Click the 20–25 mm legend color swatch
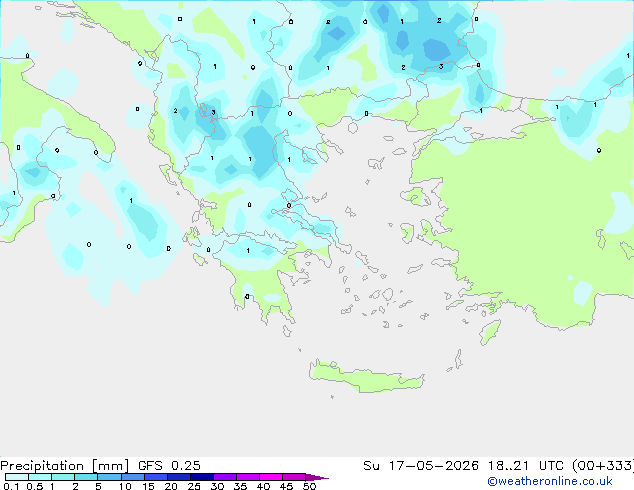 click(178, 477)
